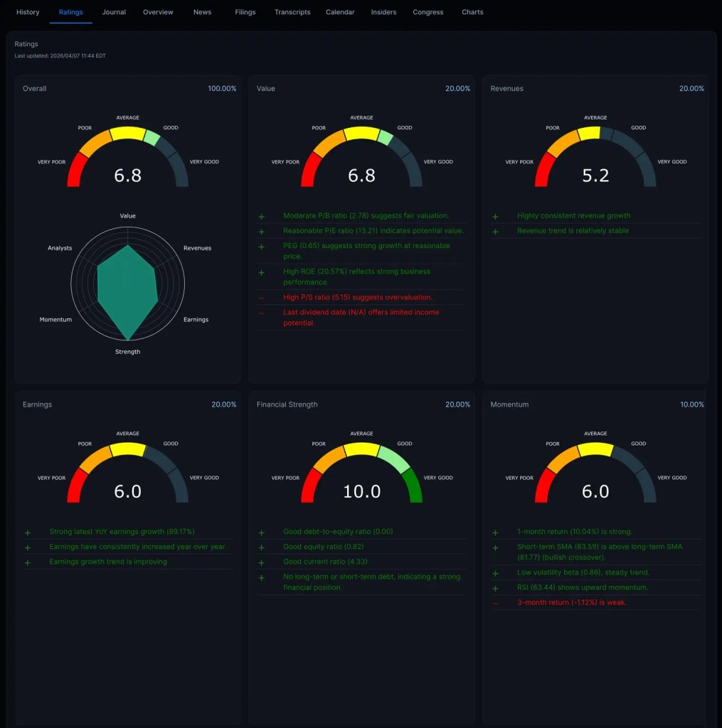Viewport: 722px width, 728px height.
Task: Click plus icon next to Good current ratio (4.33)
Action: point(261,562)
